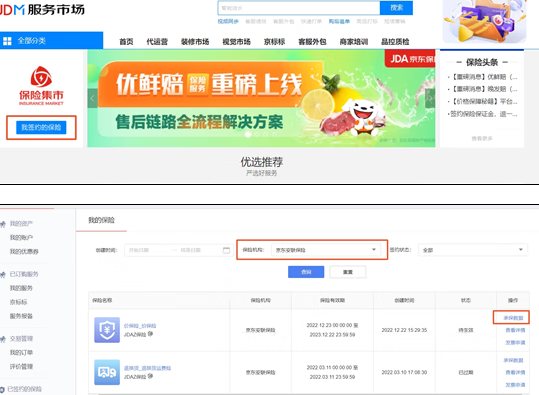Click the 已订购服务 sidebar section icon
This screenshot has width=539, height=395.
tap(3, 274)
